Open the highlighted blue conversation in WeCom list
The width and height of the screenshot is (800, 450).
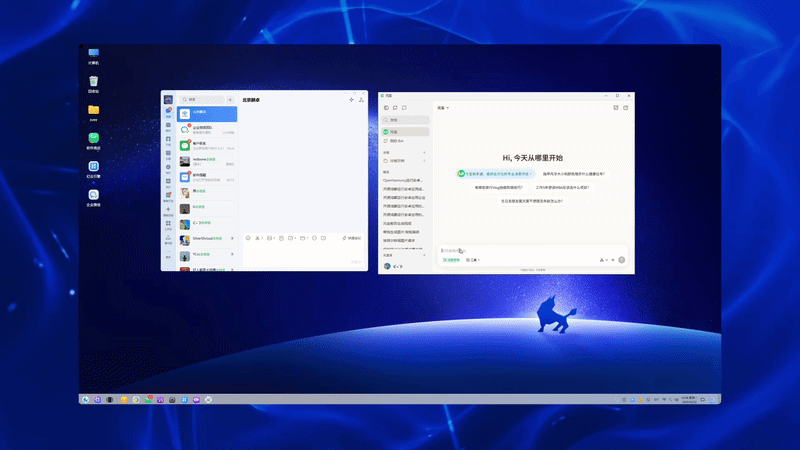point(207,114)
